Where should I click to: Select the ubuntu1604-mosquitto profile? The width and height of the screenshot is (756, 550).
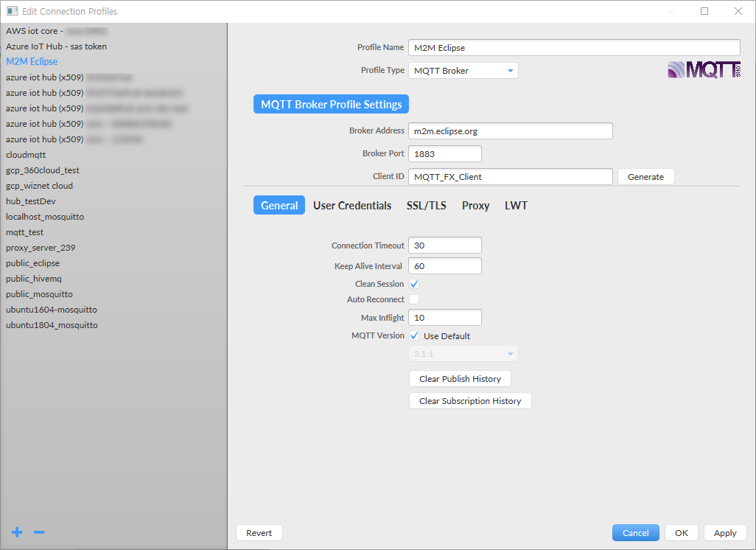tap(113, 309)
